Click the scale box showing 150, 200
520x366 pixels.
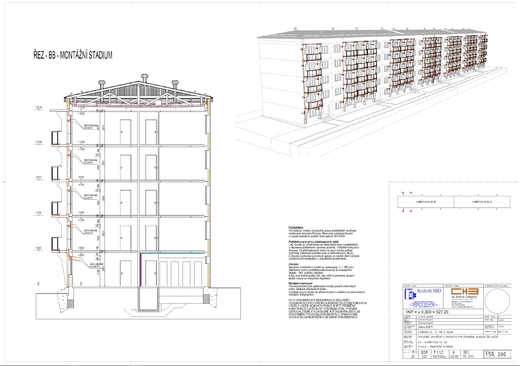497,354
